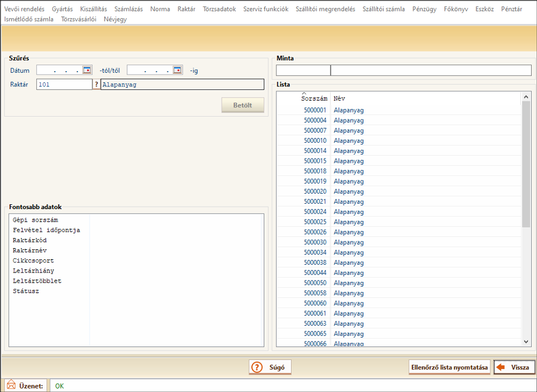Click the wide Minta sample field

pos(431,70)
